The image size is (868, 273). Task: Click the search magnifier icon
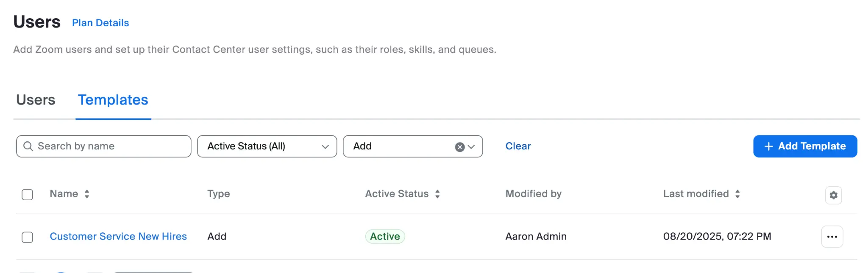28,146
